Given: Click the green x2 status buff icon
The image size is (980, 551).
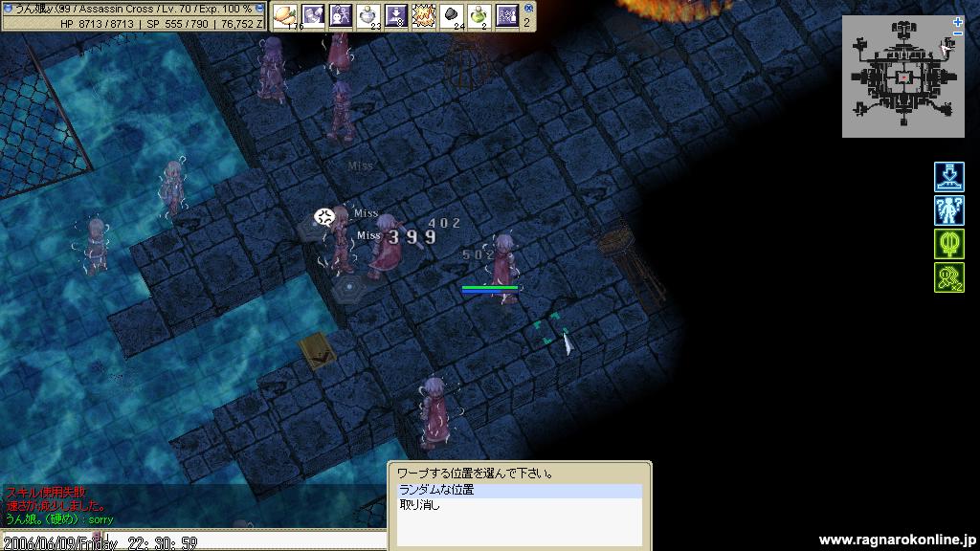Looking at the screenshot, I should (948, 277).
